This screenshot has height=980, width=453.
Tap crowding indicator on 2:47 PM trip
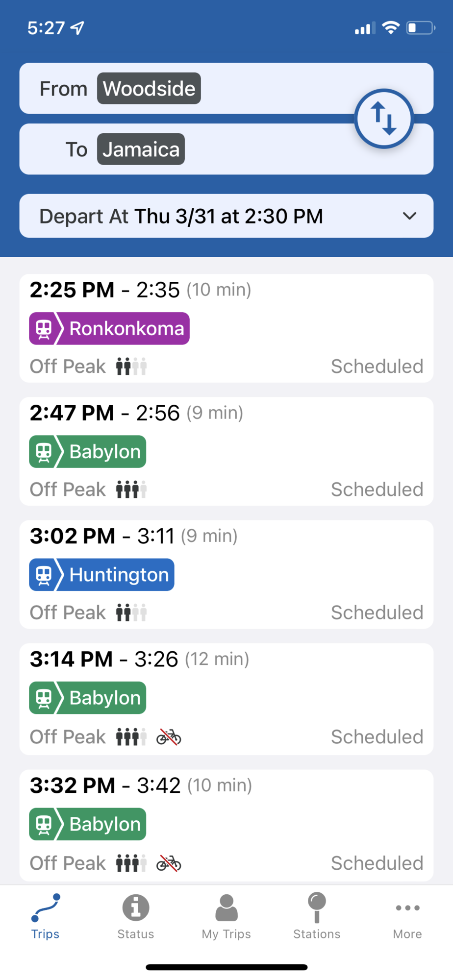click(x=131, y=490)
